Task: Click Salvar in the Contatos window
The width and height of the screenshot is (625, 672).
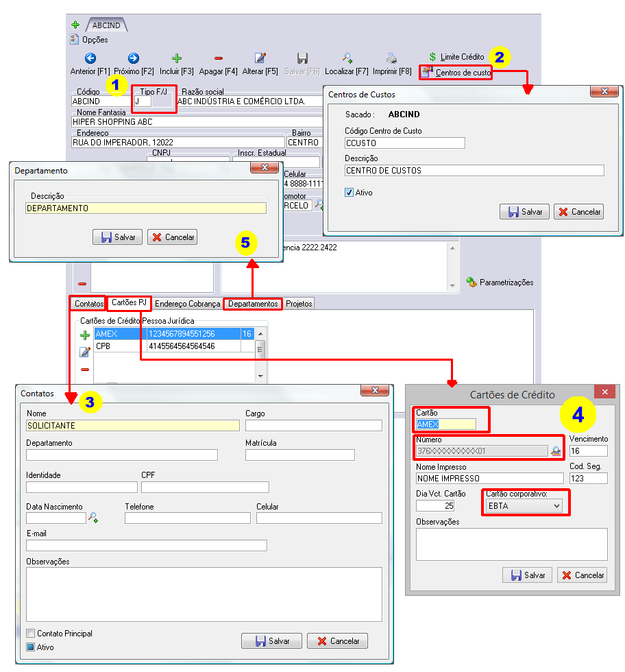Action: (x=271, y=641)
